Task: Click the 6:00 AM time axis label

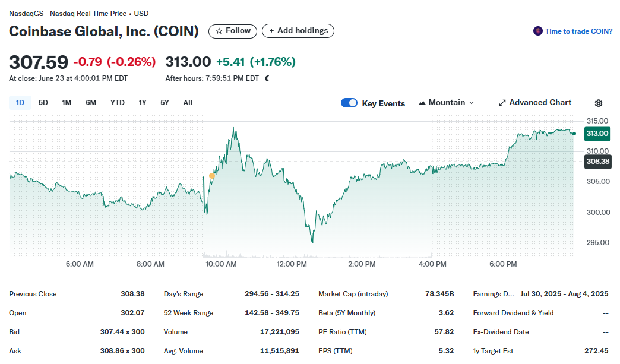Action: [x=80, y=264]
